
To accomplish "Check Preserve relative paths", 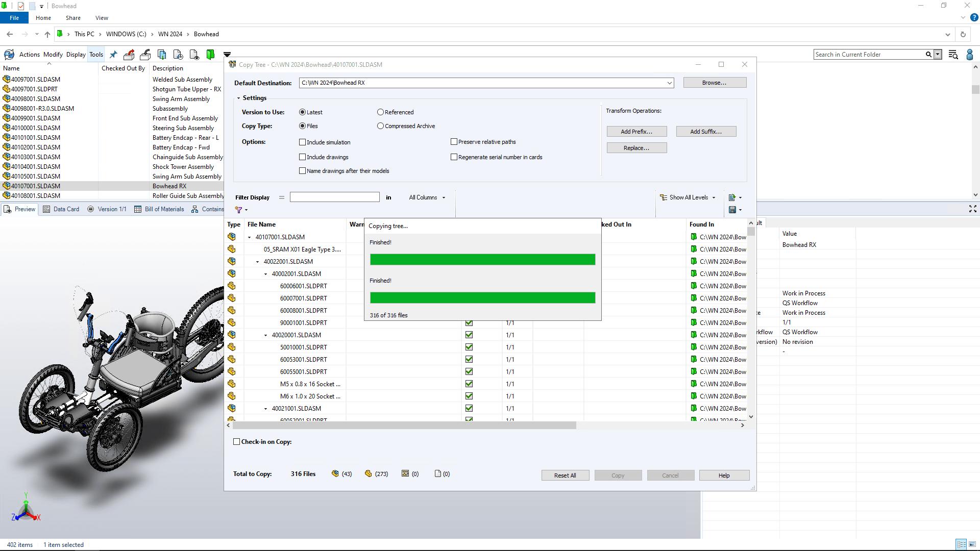I will 454,142.
